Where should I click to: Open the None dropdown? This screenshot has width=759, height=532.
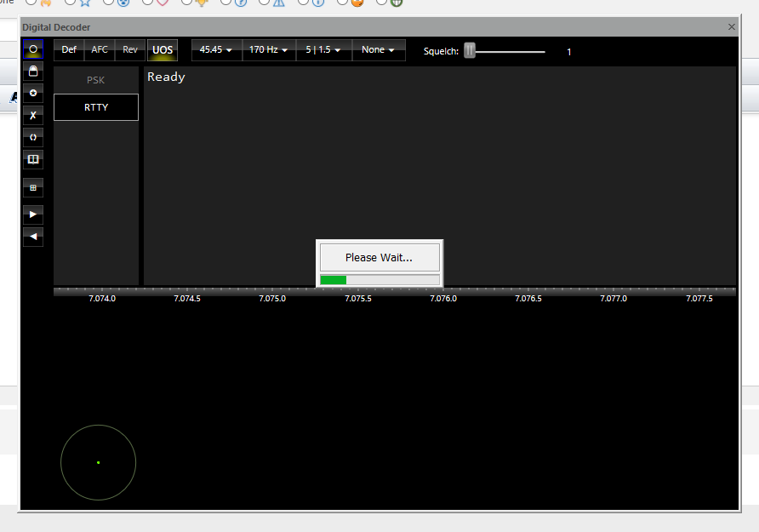pyautogui.click(x=378, y=50)
